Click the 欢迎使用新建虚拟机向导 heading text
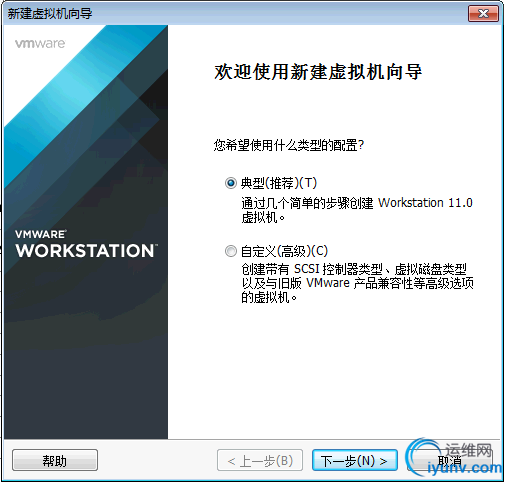 (318, 72)
